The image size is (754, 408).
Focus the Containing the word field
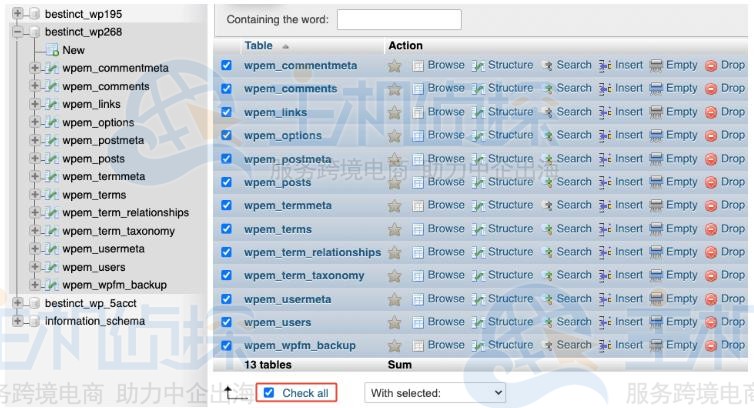tap(399, 19)
